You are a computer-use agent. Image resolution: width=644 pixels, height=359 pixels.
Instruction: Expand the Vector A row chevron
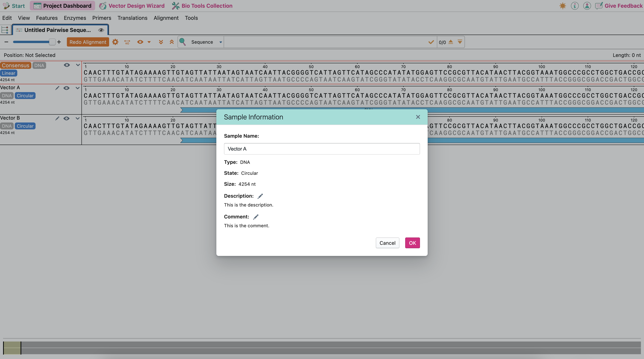pos(77,88)
